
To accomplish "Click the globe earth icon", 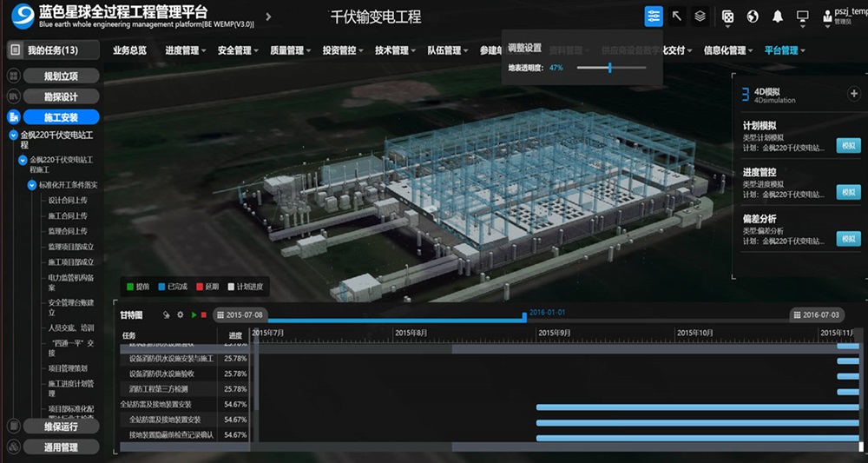I will pyautogui.click(x=753, y=16).
